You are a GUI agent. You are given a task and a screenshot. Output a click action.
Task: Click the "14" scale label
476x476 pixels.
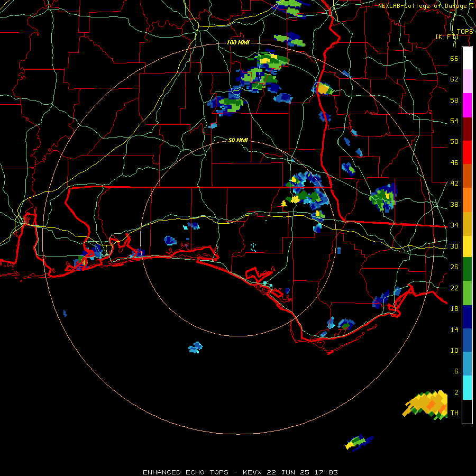(454, 329)
